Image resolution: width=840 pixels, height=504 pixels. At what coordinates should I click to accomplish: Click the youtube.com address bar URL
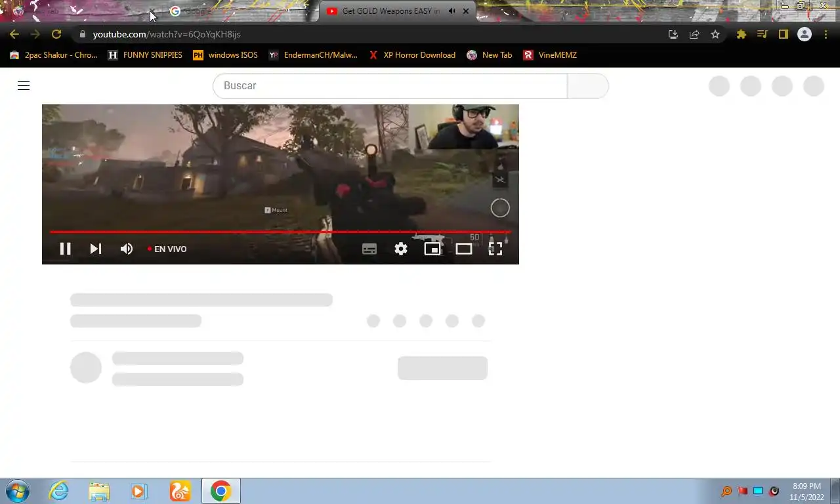(x=167, y=34)
